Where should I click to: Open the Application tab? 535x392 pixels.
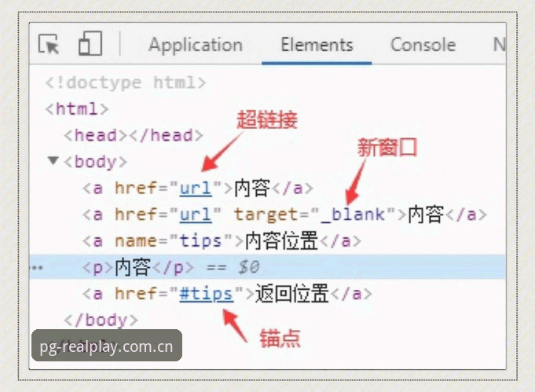click(x=196, y=45)
